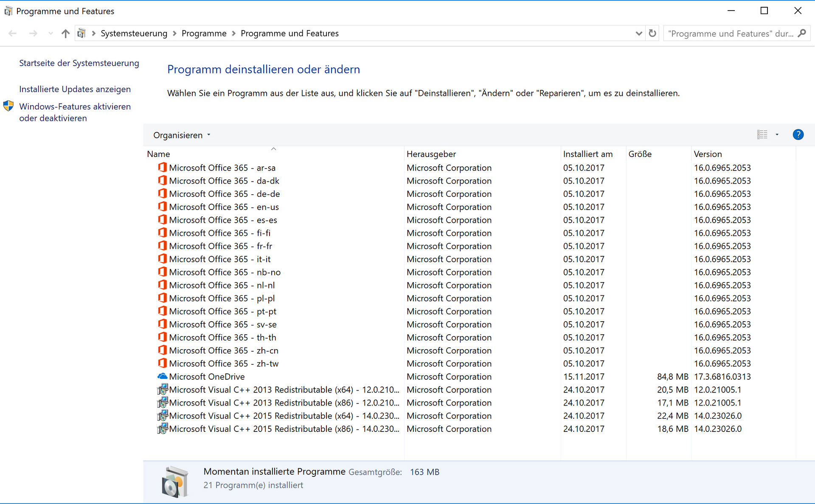Click the Microsoft OneDrive cloud icon
The width and height of the screenshot is (815, 504).
162,376
